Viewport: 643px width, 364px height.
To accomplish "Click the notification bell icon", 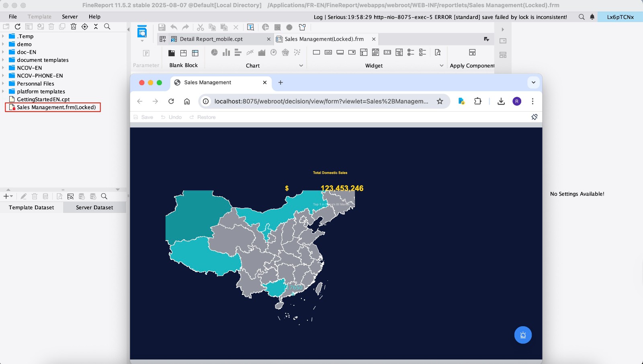I will (x=592, y=17).
